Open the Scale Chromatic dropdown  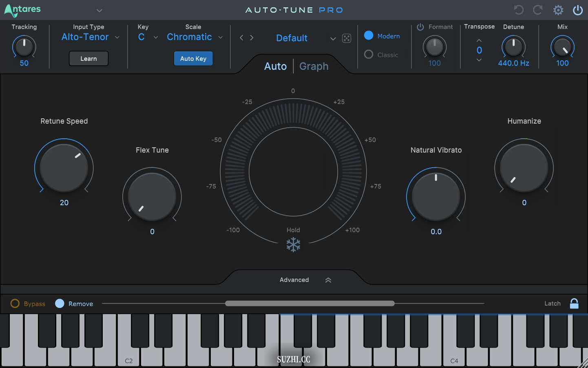coord(195,37)
